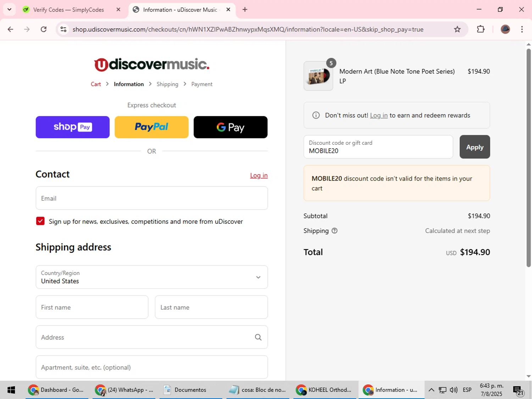Click the ESP language indicator
532x399 pixels.
tap(467, 390)
